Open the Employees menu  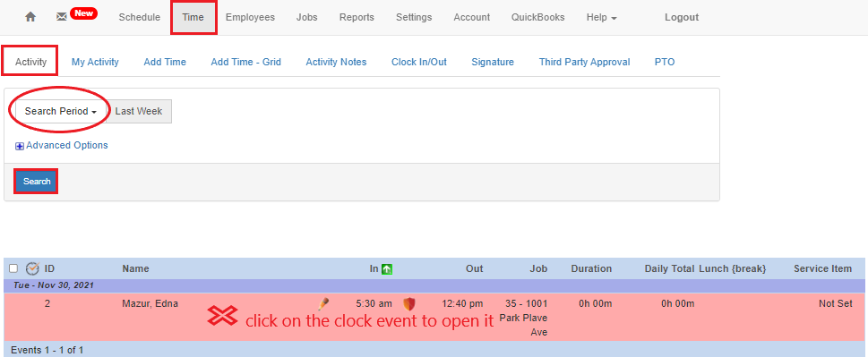[250, 17]
